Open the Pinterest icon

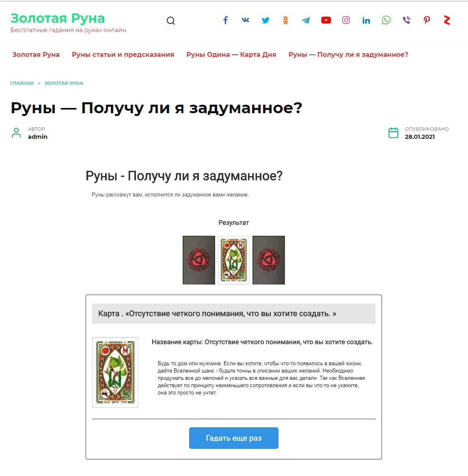pyautogui.click(x=427, y=20)
